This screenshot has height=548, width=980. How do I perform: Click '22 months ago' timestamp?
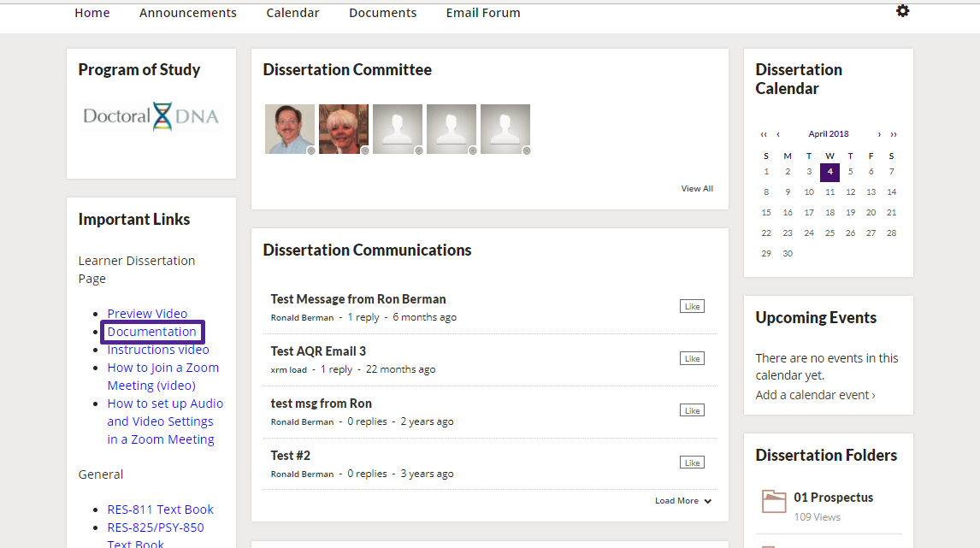click(400, 369)
